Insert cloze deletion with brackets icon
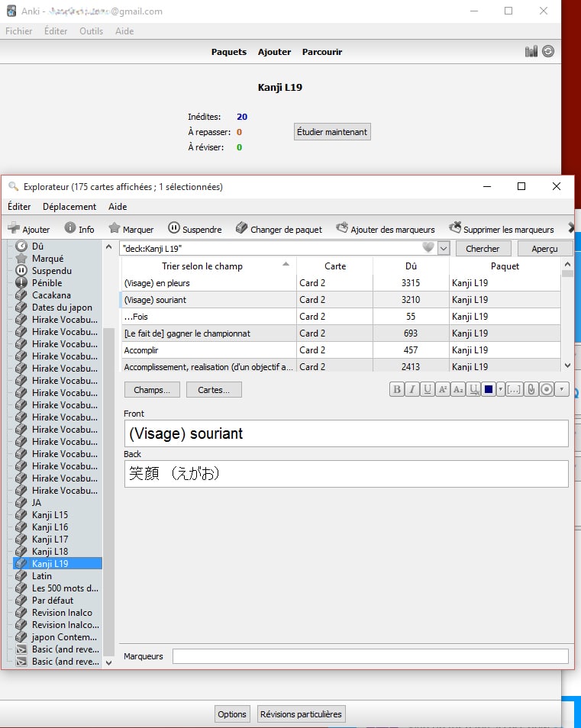581x728 pixels. coord(514,389)
